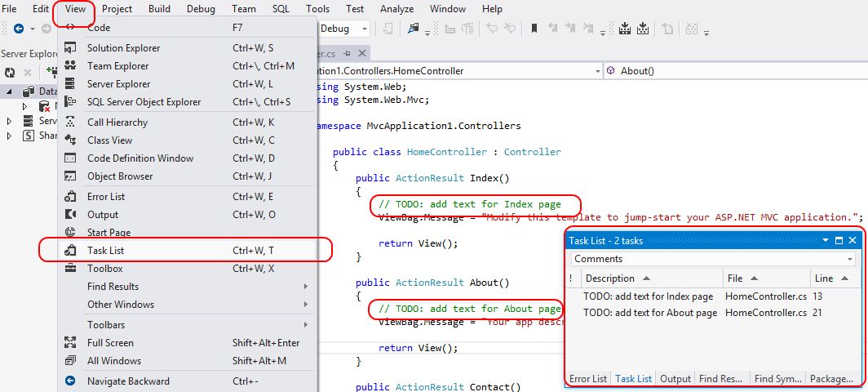The width and height of the screenshot is (868, 392).
Task: Open the About() member navigation dropdown
Action: click(x=734, y=71)
